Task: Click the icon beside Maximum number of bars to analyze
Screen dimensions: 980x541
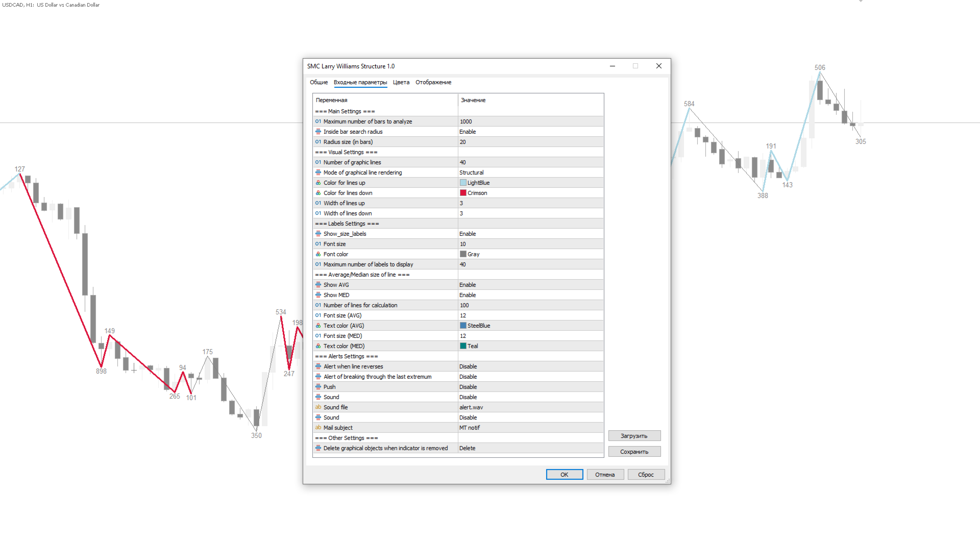Action: (318, 121)
